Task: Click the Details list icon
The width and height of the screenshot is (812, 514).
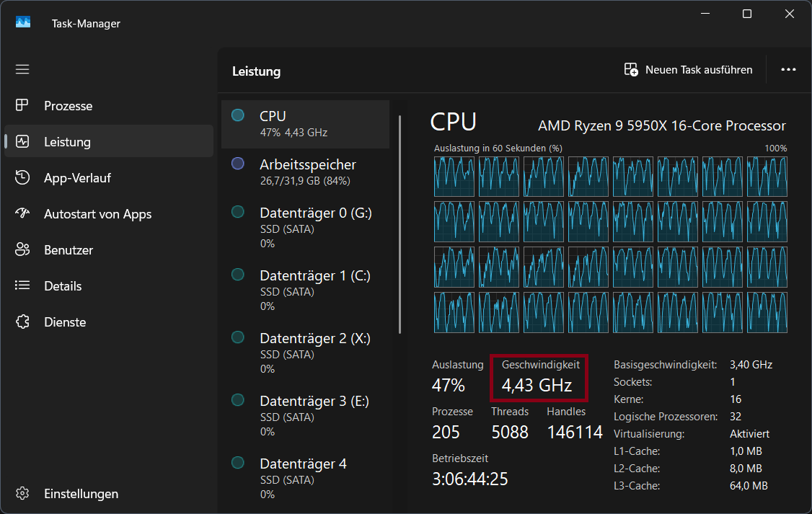Action: click(x=22, y=286)
